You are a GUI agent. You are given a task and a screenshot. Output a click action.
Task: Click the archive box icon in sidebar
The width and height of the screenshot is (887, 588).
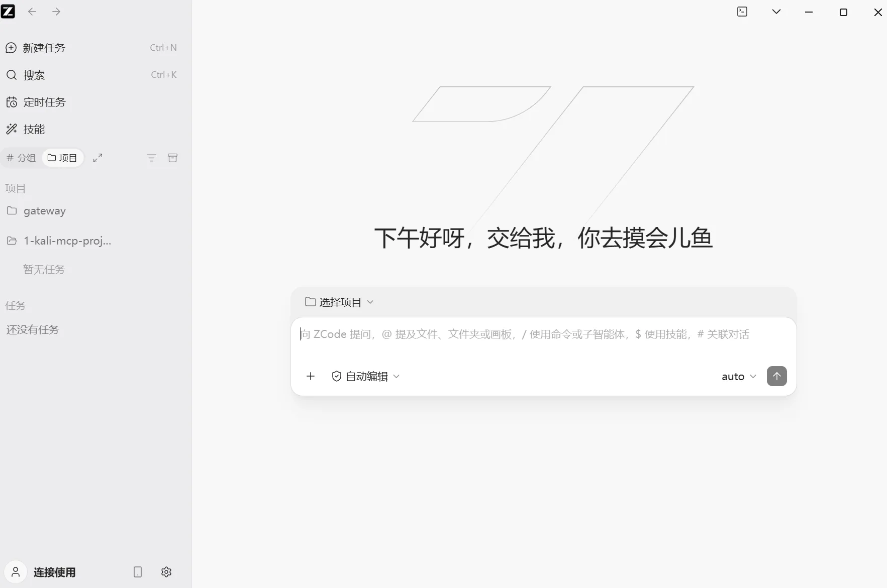click(x=172, y=158)
